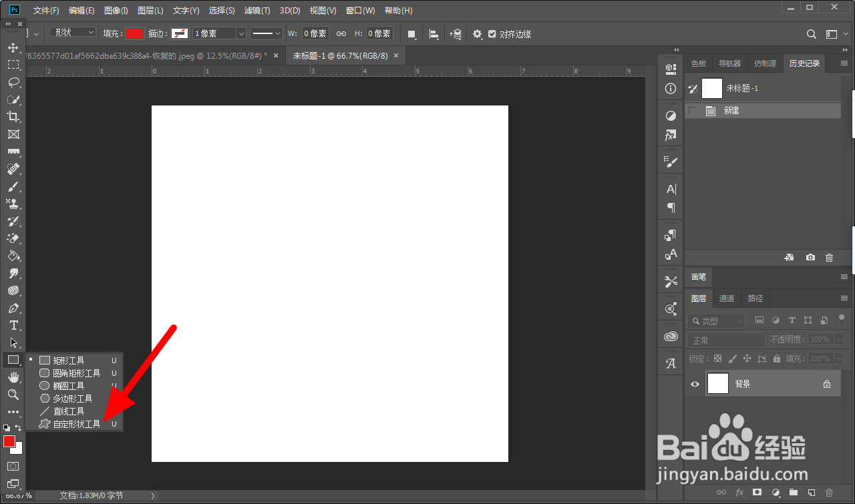Select the Eraser tool
855x504 pixels.
[x=13, y=238]
